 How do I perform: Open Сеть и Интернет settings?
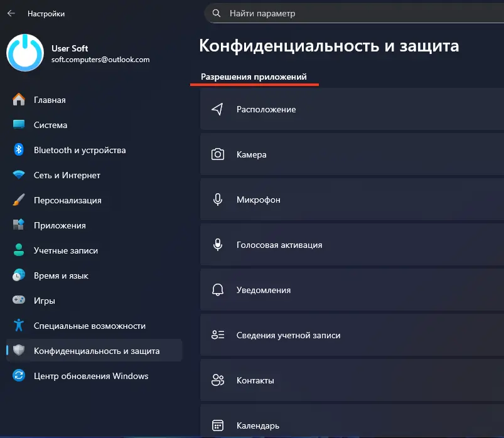(x=67, y=175)
